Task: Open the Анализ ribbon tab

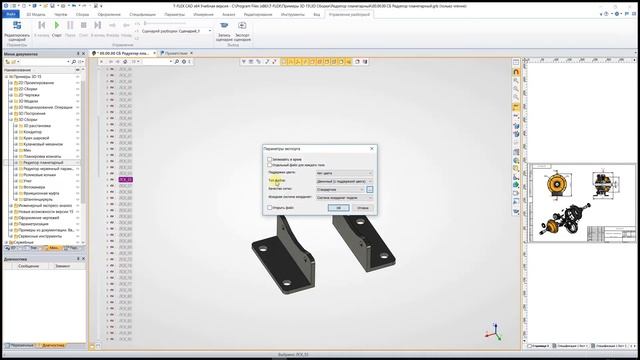Action: (x=229, y=14)
